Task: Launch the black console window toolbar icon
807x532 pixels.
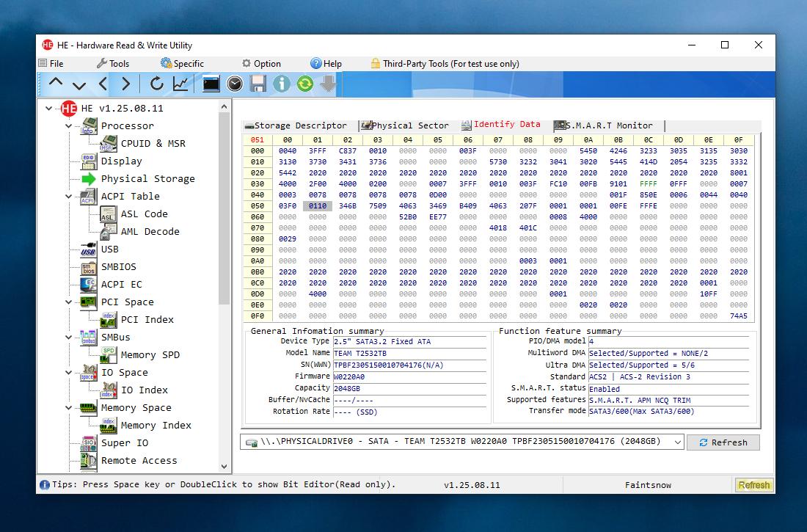Action: coord(211,84)
